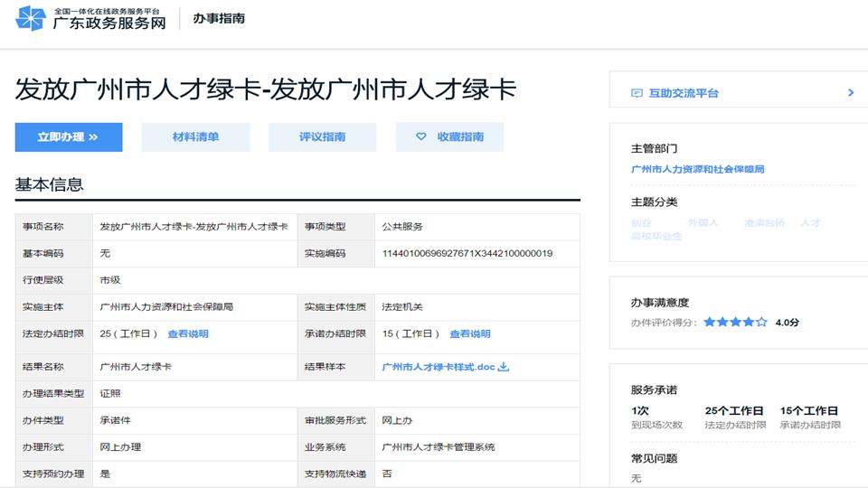The image size is (868, 488).
Task: Expand 互助交流平台 with the right chevron
Action: 851,92
